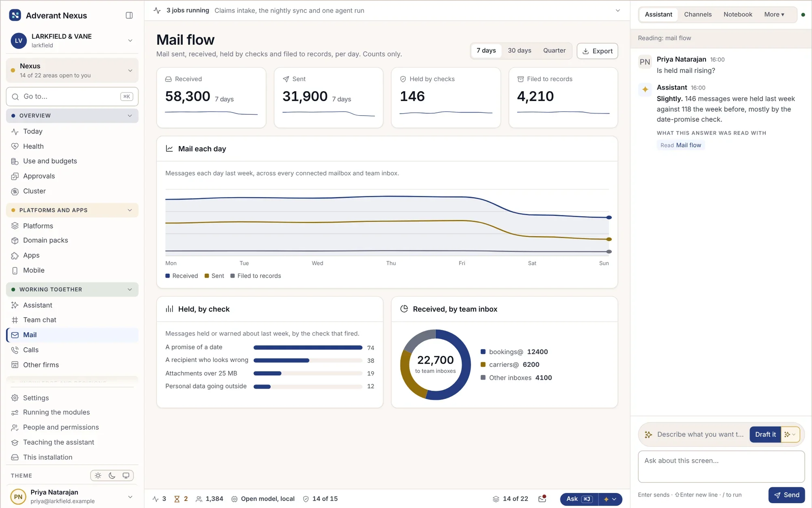812x508 pixels.
Task: Switch to light theme
Action: tap(98, 476)
